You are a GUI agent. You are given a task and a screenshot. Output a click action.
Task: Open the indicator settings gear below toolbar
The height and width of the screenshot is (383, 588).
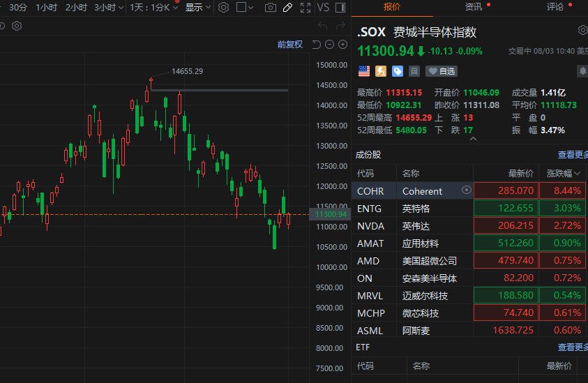(17, 26)
